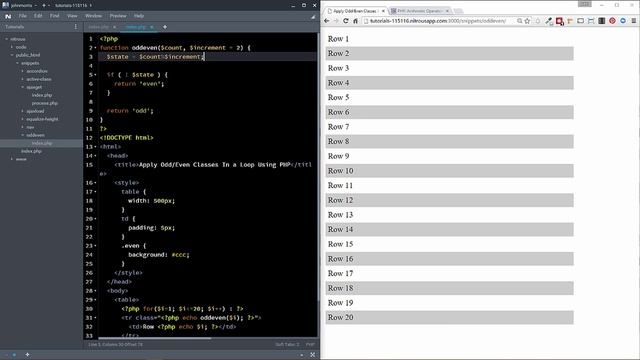Open the View menu
Image resolution: width=640 pixels, height=360 pixels.
pos(72,16)
